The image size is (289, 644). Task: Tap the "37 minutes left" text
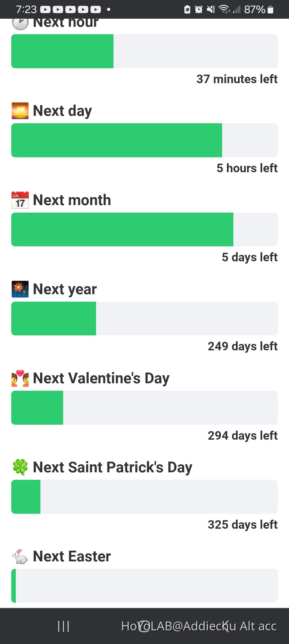pos(237,79)
